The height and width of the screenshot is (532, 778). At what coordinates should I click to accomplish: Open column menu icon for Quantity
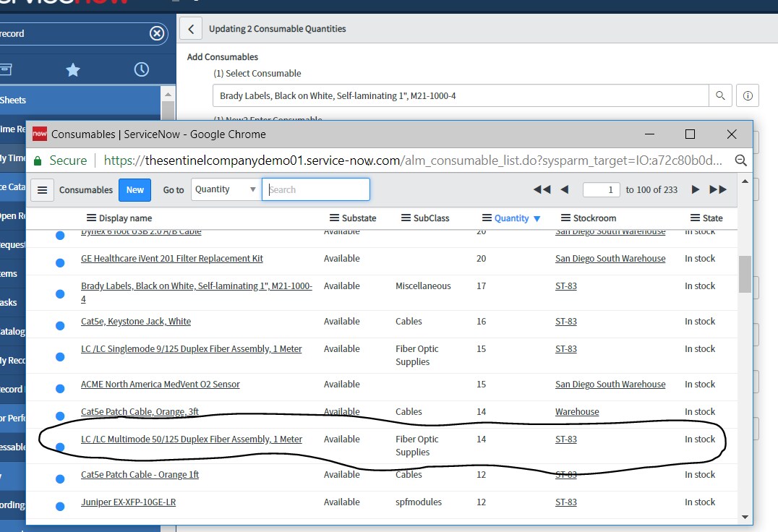(487, 218)
